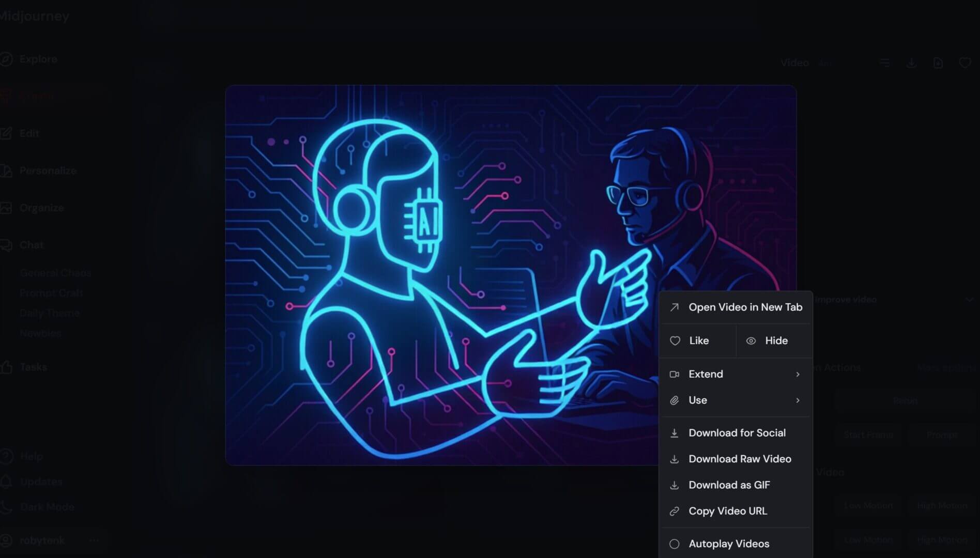
Task: Click the download icon in the top toolbar
Action: [x=911, y=63]
